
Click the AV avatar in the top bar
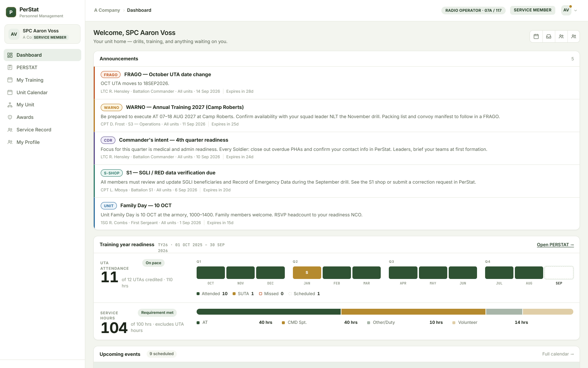tap(566, 10)
